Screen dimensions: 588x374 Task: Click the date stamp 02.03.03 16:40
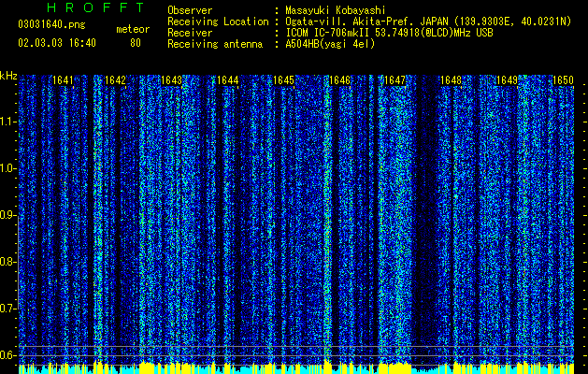point(57,43)
